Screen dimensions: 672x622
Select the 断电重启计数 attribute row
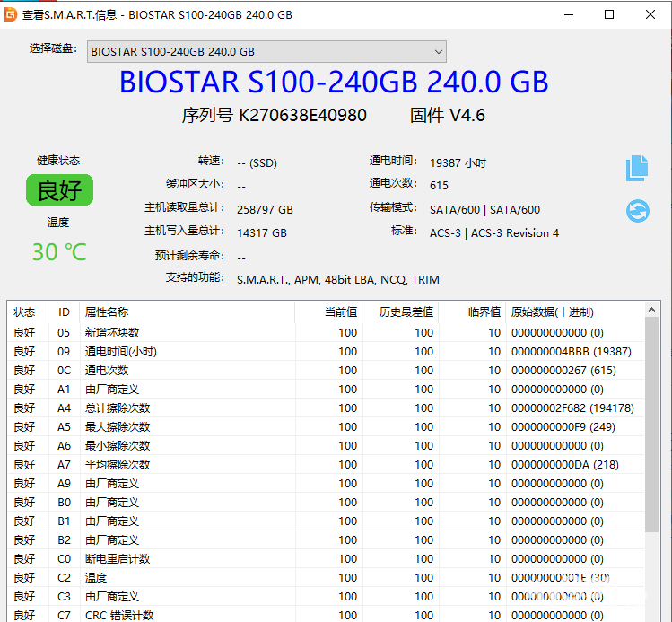click(x=118, y=558)
